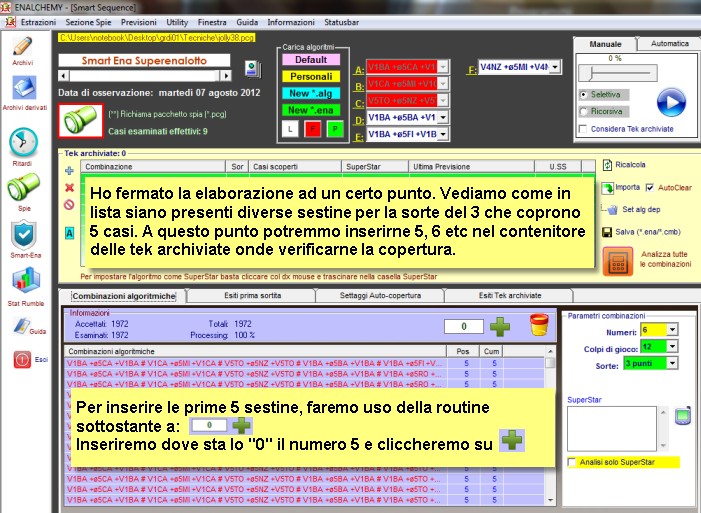Click the blue play button

point(671,102)
